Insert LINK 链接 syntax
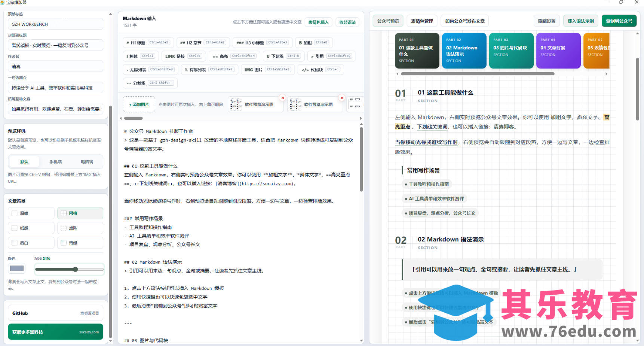Image resolution: width=644 pixels, height=346 pixels. click(183, 56)
